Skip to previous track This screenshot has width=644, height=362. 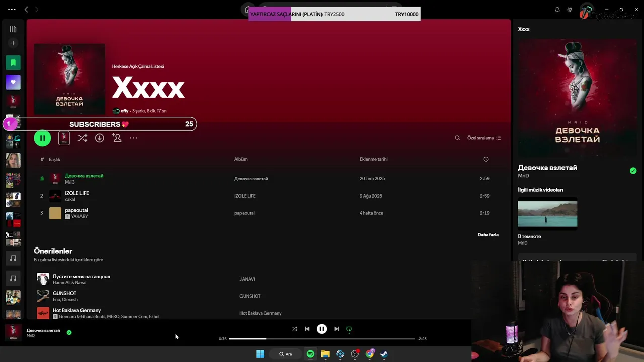(x=307, y=329)
